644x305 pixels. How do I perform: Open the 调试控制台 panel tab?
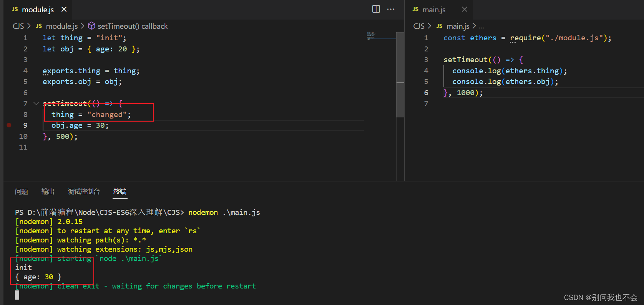click(x=84, y=191)
